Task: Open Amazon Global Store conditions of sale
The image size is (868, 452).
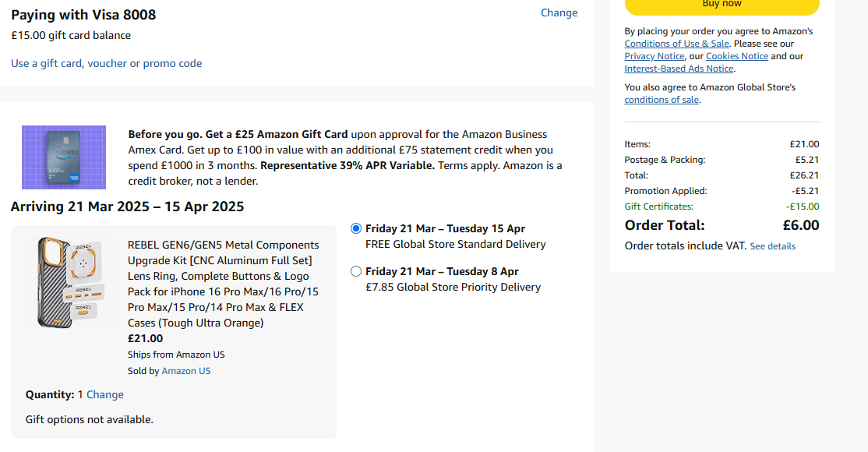Action: coord(662,100)
